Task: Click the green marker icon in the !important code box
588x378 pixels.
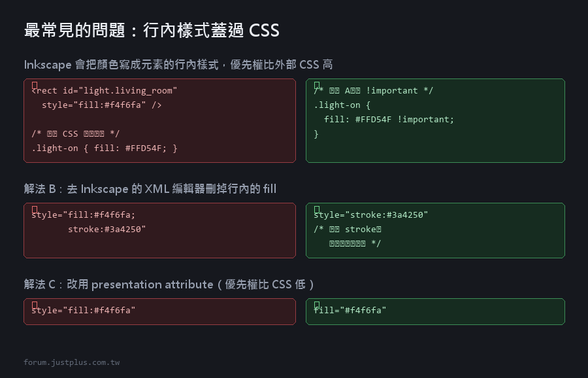Action: pos(317,85)
